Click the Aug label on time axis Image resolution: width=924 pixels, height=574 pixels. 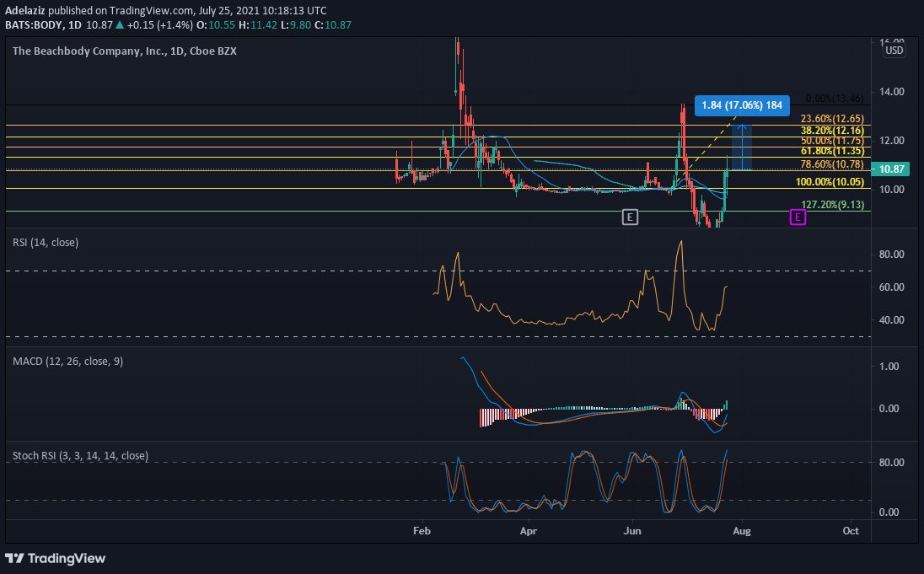coord(741,531)
